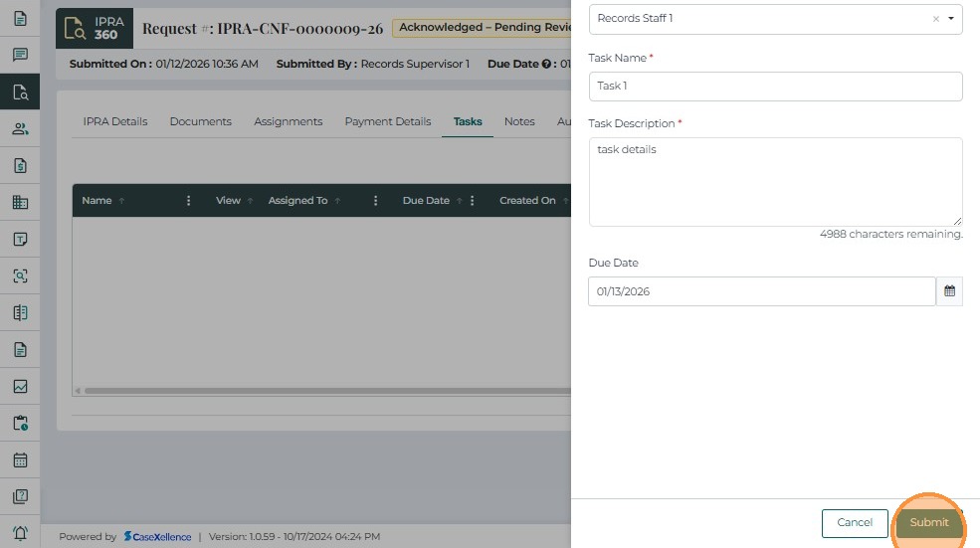
Task: Click the IPRA 360 logo badge
Action: tap(95, 28)
